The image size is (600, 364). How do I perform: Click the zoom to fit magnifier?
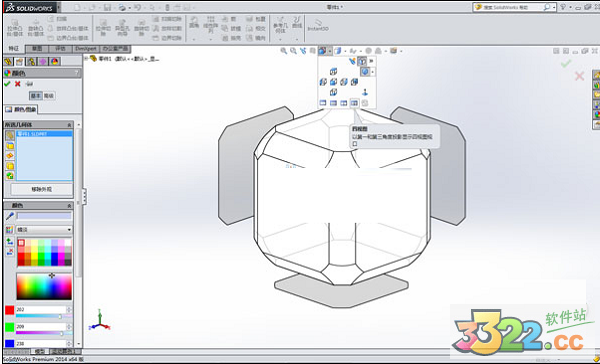pyautogui.click(x=284, y=51)
